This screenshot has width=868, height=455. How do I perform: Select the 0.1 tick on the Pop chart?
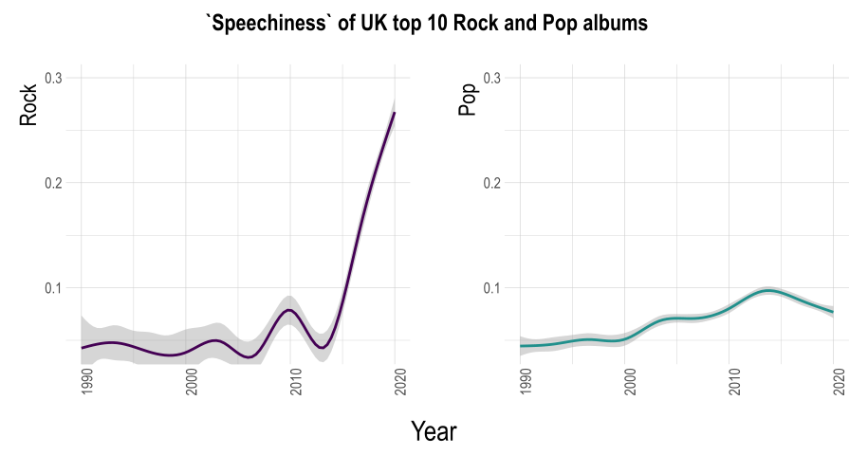[x=492, y=288]
